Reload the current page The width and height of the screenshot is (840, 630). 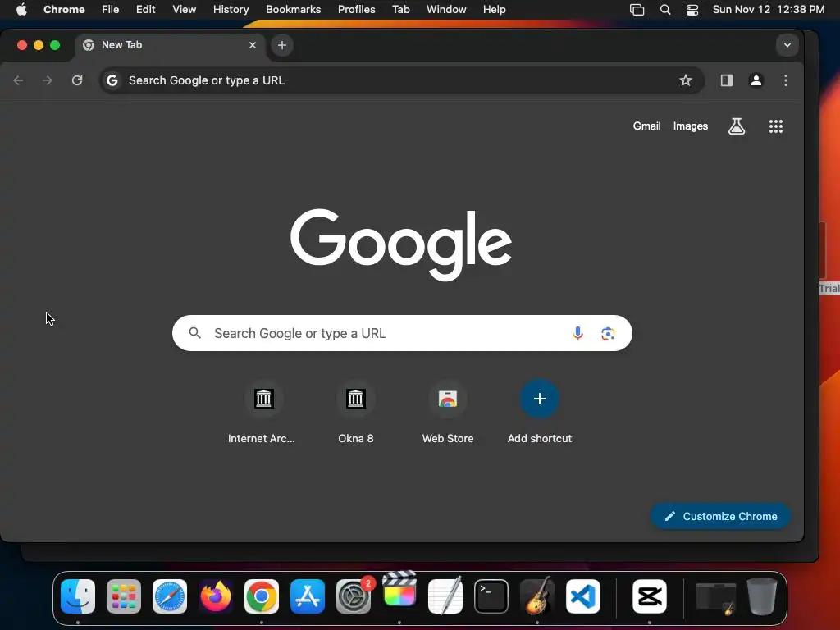pyautogui.click(x=77, y=80)
